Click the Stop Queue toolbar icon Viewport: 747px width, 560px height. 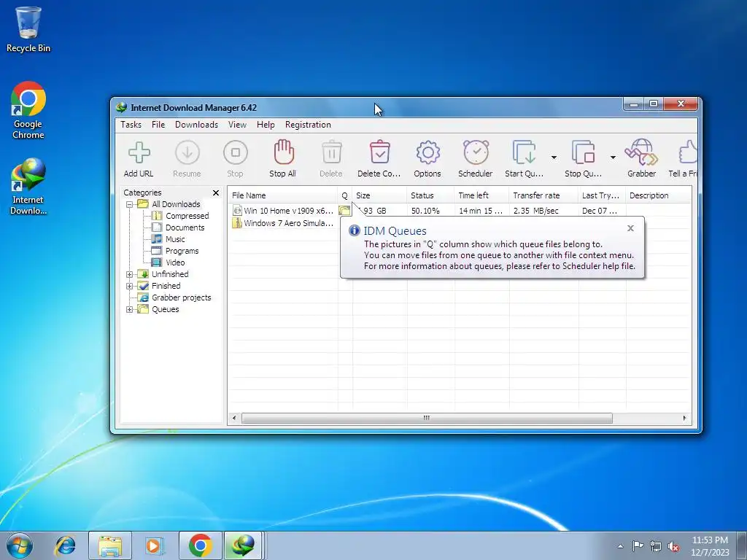point(584,152)
